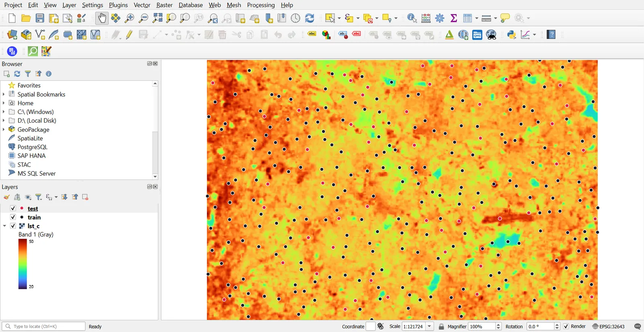Open the Plugins menu
The width and height of the screenshot is (644, 332).
[x=118, y=5]
